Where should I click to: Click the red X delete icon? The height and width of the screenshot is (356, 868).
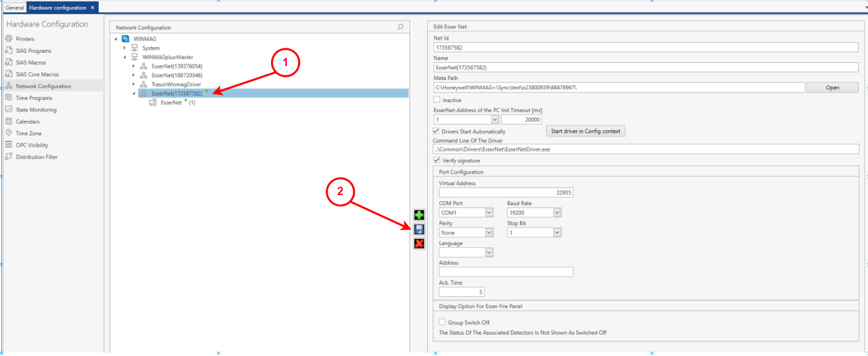coord(419,243)
